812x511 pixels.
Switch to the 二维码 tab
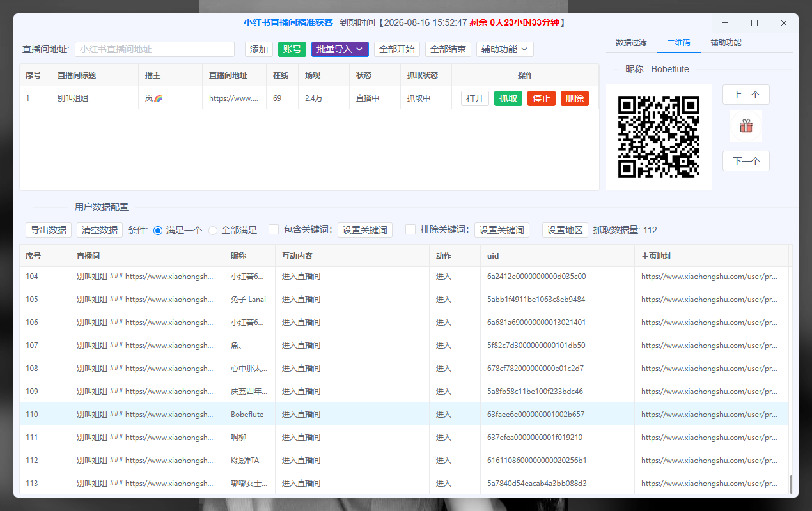[678, 43]
